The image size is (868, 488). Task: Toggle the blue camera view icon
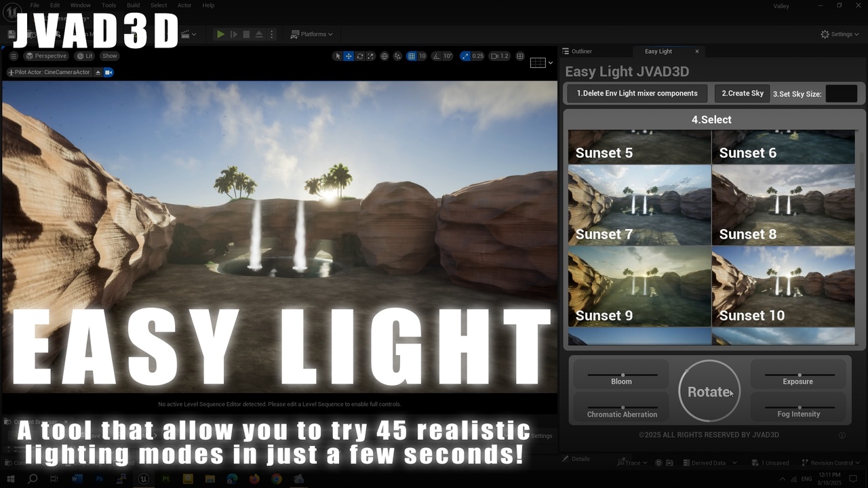[x=108, y=72]
